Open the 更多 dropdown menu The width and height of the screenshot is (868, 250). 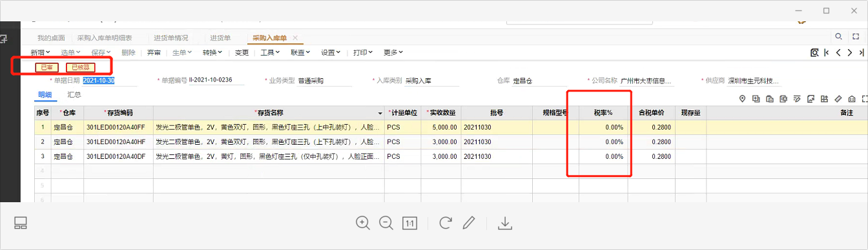pos(393,52)
